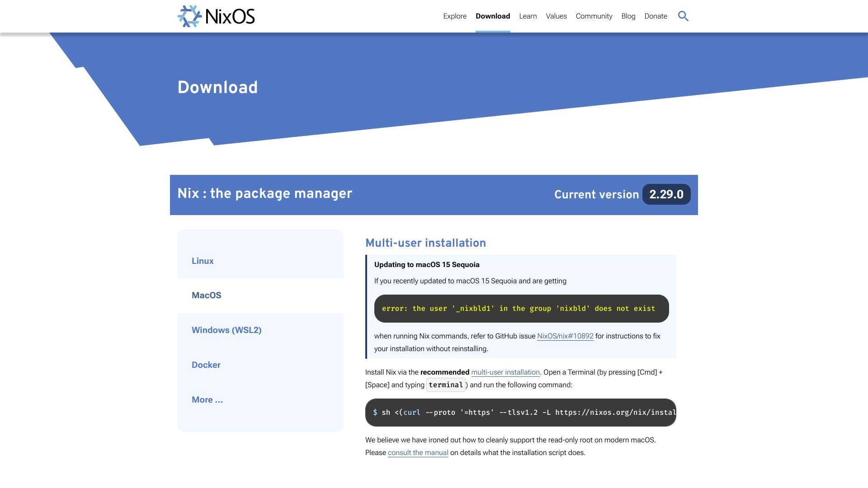This screenshot has height=488, width=868.
Task: Switch to the Linux install tab
Action: coord(260,261)
